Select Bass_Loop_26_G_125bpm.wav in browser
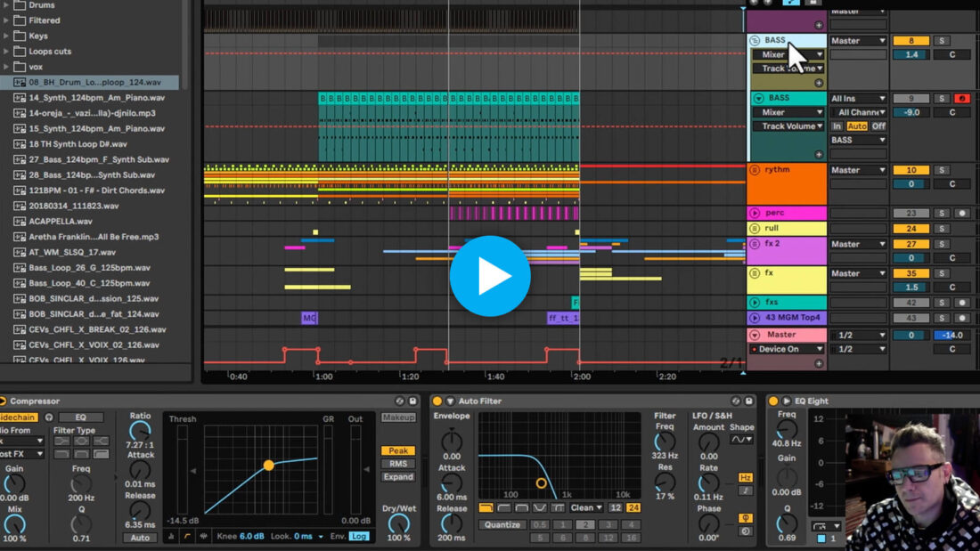This screenshot has width=980, height=551. click(89, 267)
